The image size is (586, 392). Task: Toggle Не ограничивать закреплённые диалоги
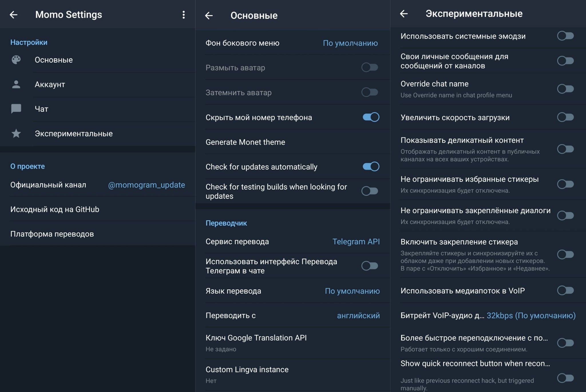tap(565, 215)
